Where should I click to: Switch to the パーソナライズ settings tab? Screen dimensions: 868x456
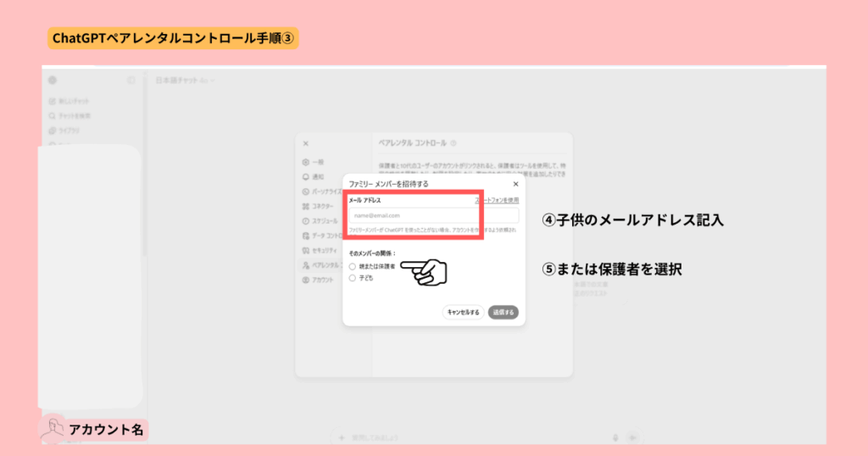tap(321, 192)
